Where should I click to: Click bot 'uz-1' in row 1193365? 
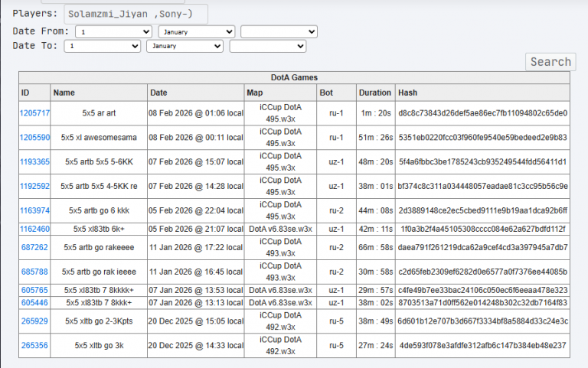(336, 162)
